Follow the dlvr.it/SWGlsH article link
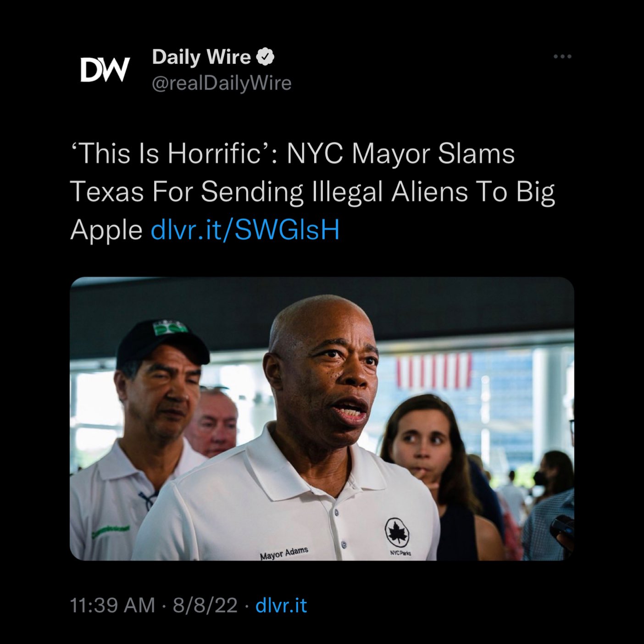The image size is (644, 644). pos(245,229)
